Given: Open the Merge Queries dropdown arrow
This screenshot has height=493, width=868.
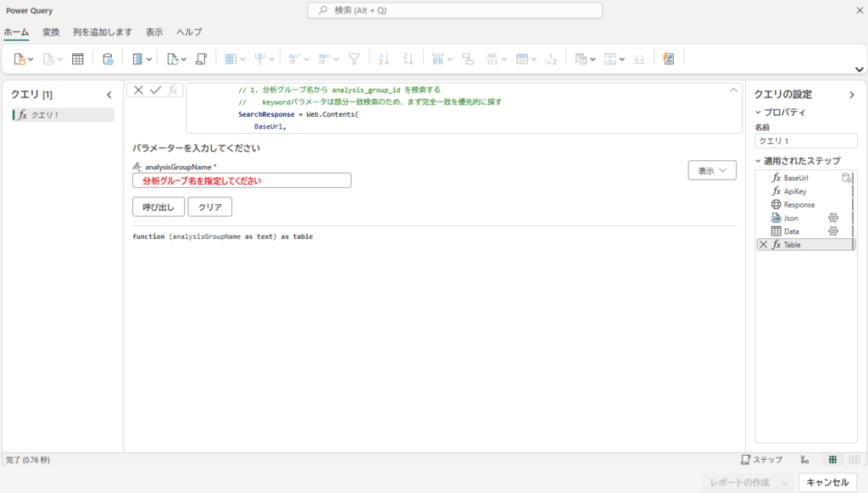Looking at the screenshot, I should [593, 59].
